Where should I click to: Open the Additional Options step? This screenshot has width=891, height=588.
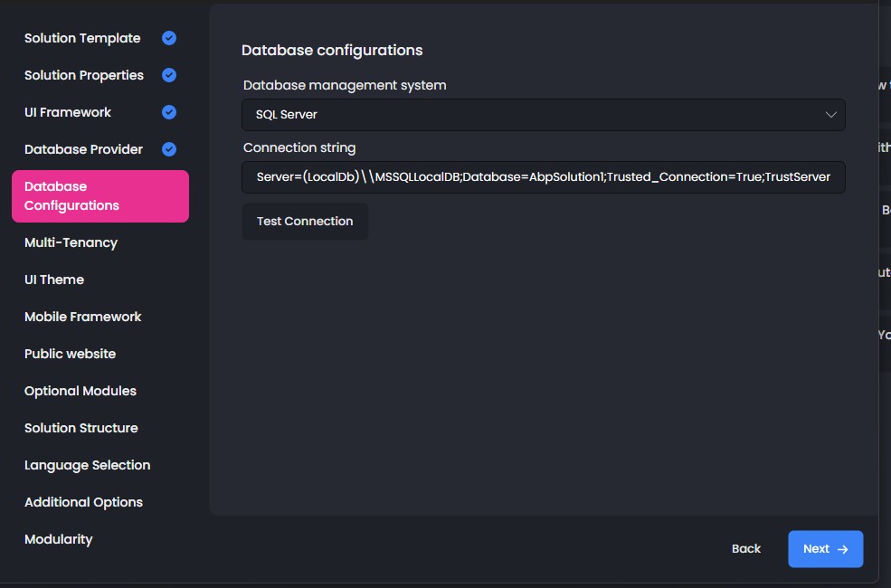(83, 502)
